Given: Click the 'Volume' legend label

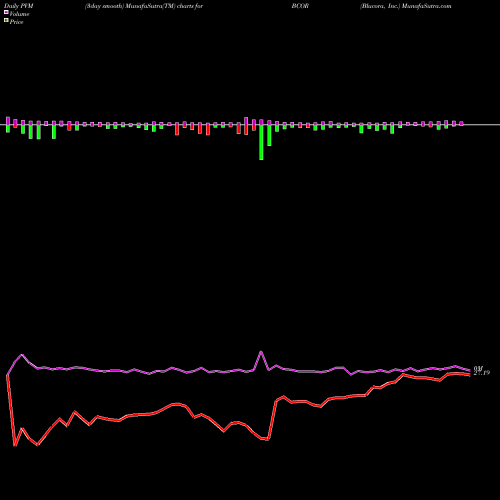Looking at the screenshot, I should pos(19,14).
